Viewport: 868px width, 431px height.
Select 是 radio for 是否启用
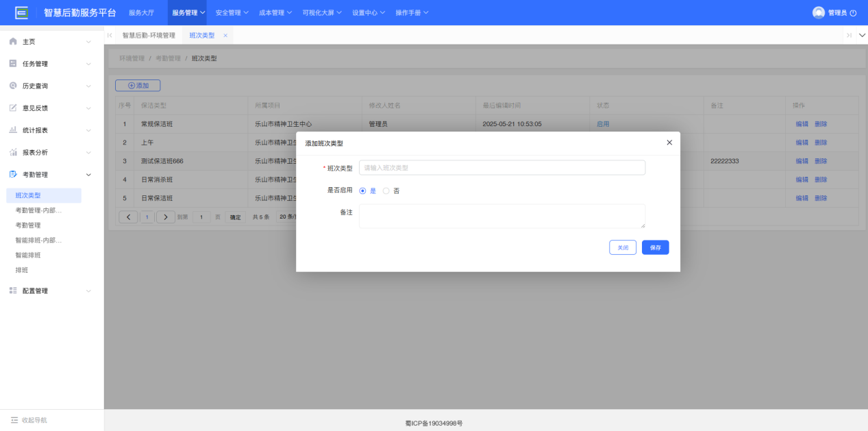point(362,191)
